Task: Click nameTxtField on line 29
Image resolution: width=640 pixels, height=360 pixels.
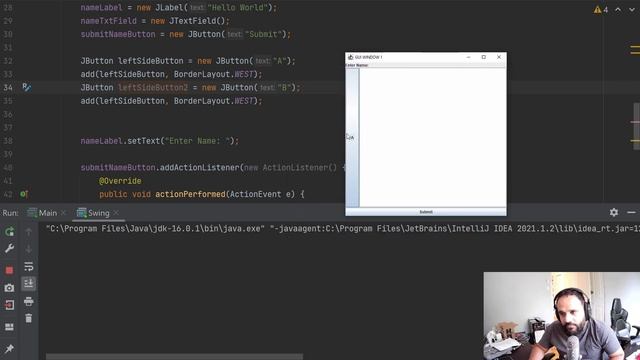Action: pos(109,21)
